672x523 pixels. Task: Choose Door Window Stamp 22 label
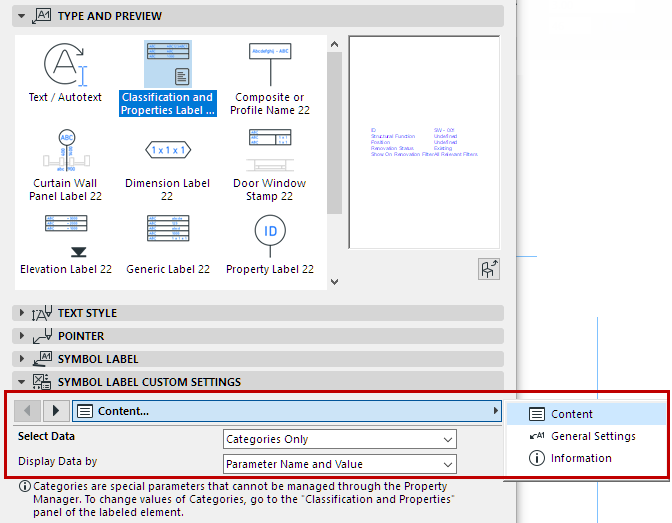coord(270,165)
